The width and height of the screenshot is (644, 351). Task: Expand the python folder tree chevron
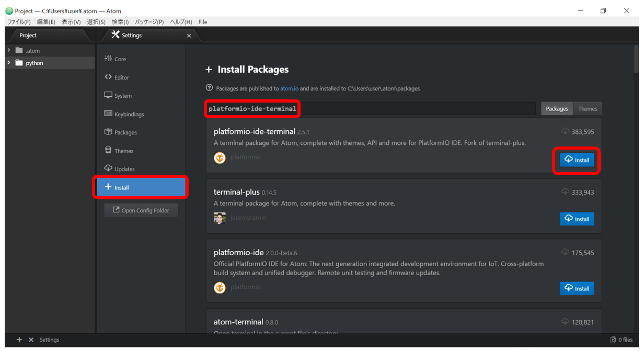[9, 63]
